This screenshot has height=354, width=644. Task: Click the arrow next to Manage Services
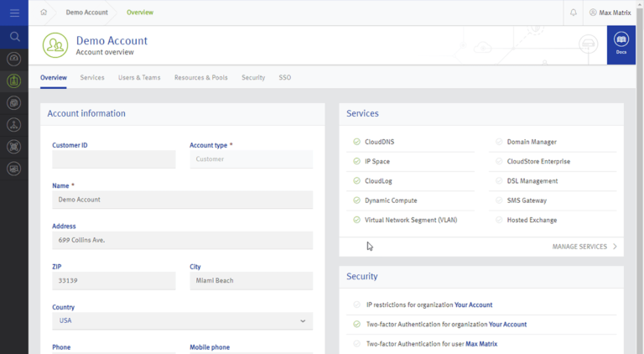point(615,247)
